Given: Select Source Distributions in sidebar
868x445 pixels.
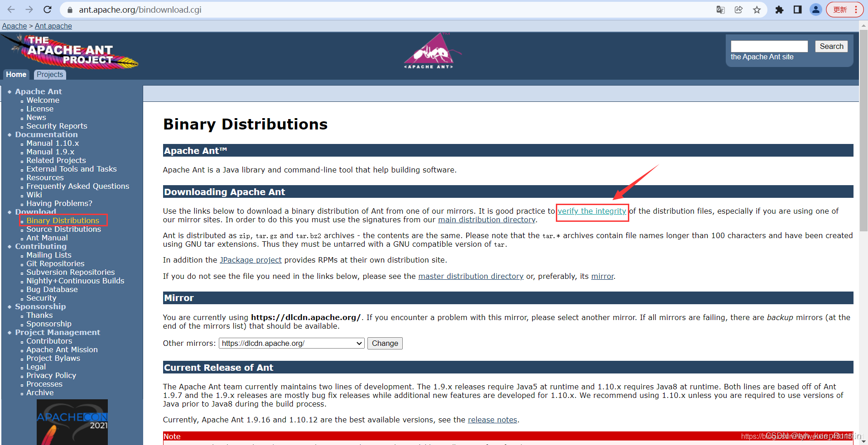Looking at the screenshot, I should [x=63, y=229].
